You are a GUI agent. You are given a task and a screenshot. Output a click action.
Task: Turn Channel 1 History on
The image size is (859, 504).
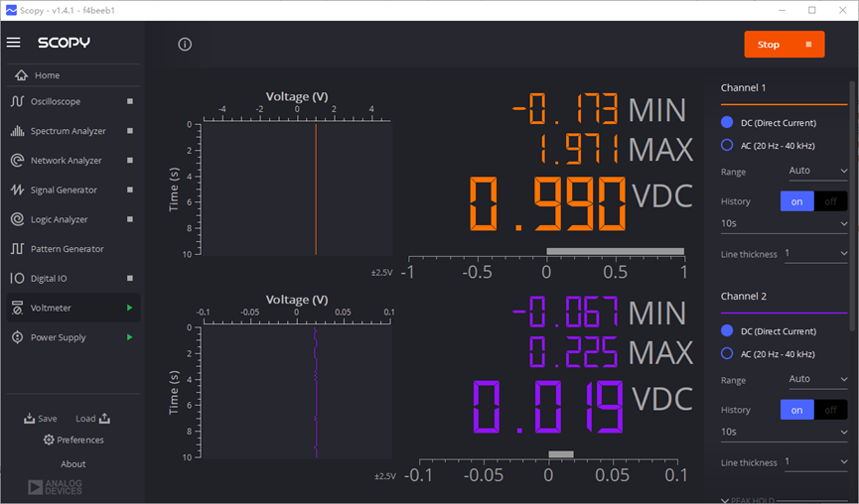point(797,201)
